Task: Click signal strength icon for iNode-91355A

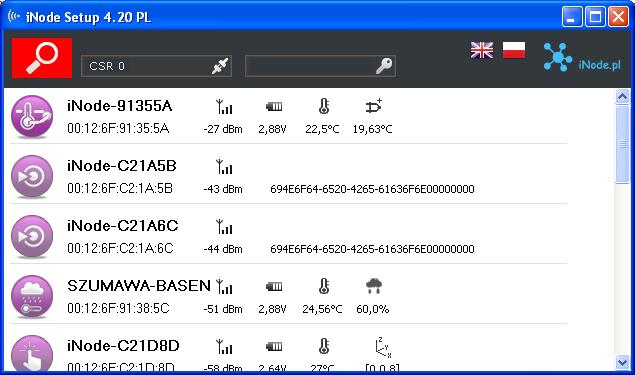Action: click(x=224, y=107)
